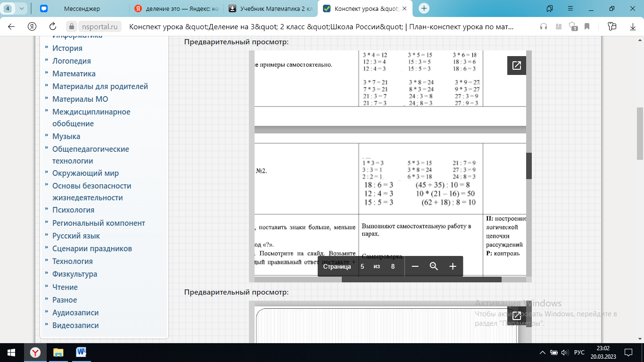Click the magnifier reset-zoom icon in preview
The height and width of the screenshot is (362, 644).
(434, 267)
